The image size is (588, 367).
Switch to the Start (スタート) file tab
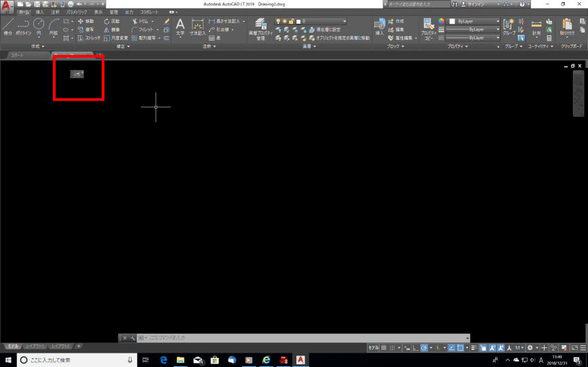(17, 56)
